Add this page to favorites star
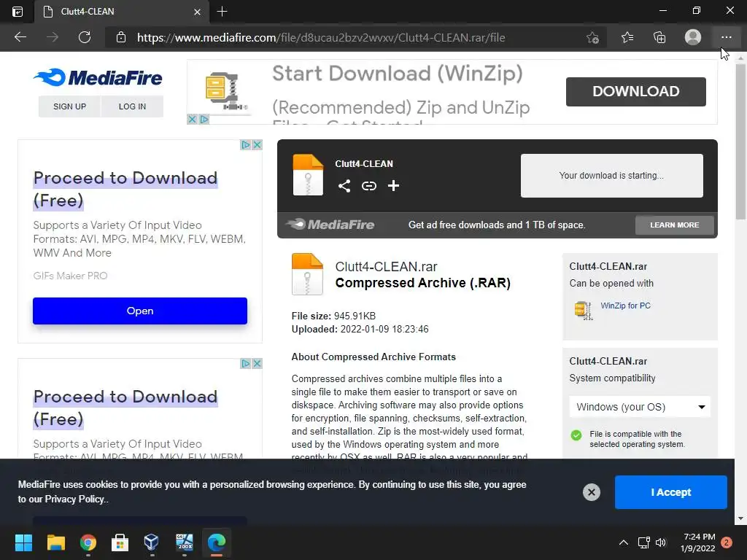747x560 pixels. click(592, 37)
